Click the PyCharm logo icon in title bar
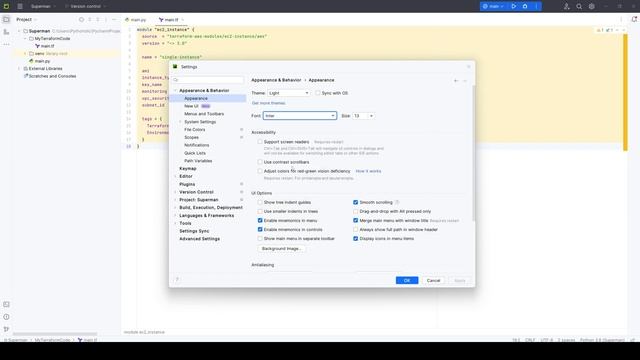640x360 pixels. 6,6
